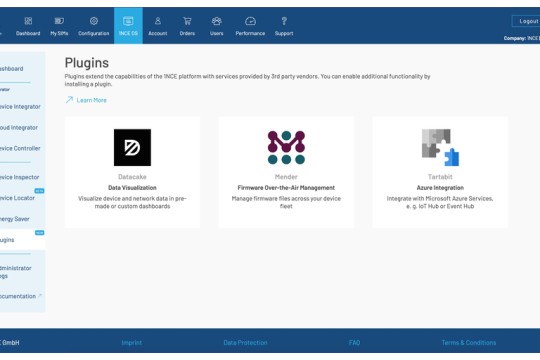Click the Plugins page heading

tap(87, 63)
